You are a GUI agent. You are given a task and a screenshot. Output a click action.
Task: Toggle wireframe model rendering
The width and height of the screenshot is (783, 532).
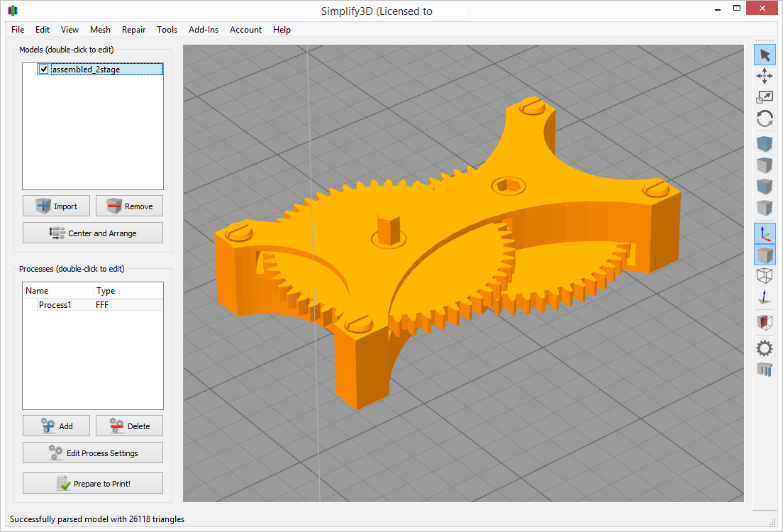[765, 275]
